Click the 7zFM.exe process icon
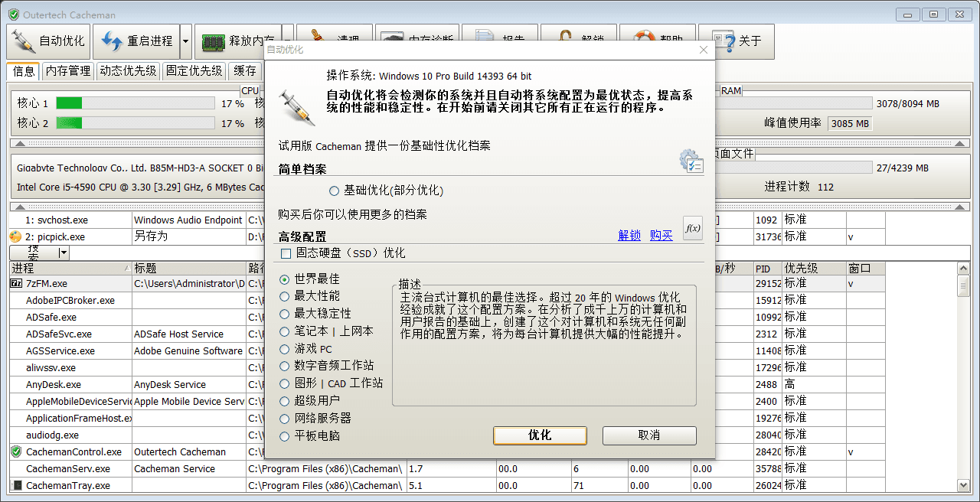The height and width of the screenshot is (502, 980). (17, 283)
